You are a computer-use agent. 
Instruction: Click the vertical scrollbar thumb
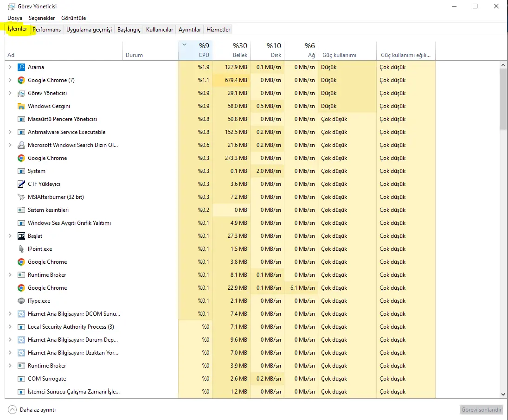point(503,99)
